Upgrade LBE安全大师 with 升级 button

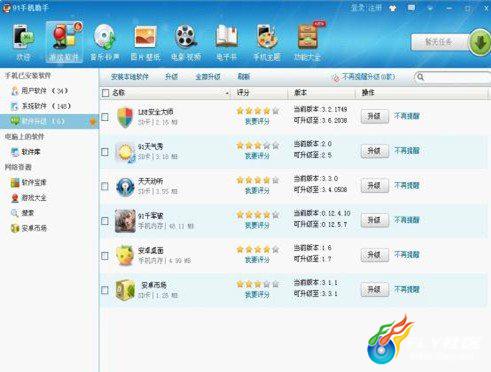(x=375, y=116)
